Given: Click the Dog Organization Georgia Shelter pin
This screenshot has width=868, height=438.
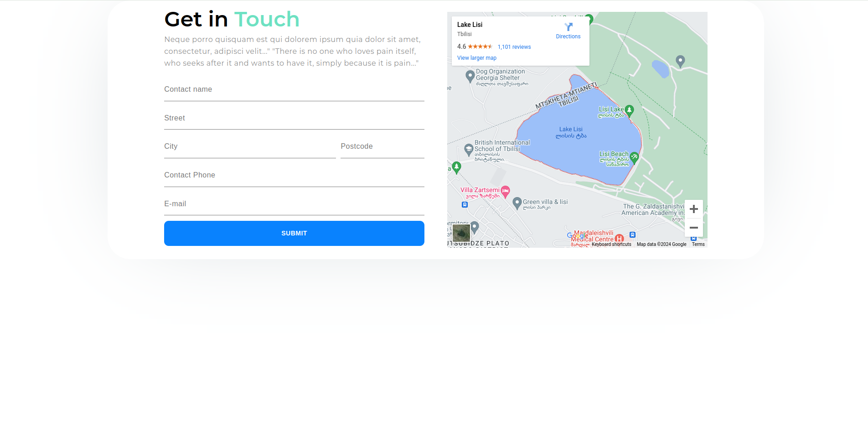Looking at the screenshot, I should pos(470,76).
